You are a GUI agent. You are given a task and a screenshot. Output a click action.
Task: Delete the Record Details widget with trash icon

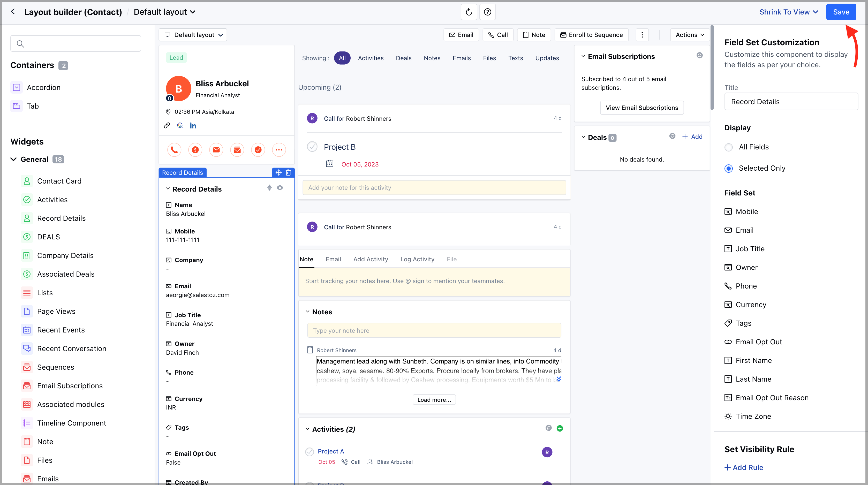pos(288,172)
